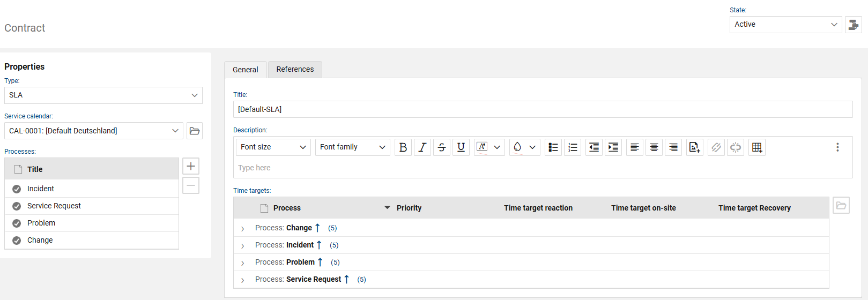This screenshot has width=868, height=300.
Task: Toggle bold formatting in Description
Action: (x=403, y=147)
